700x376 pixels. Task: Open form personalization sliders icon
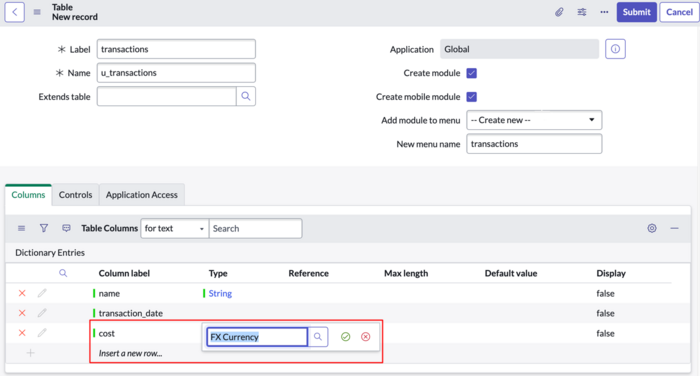[x=582, y=12]
